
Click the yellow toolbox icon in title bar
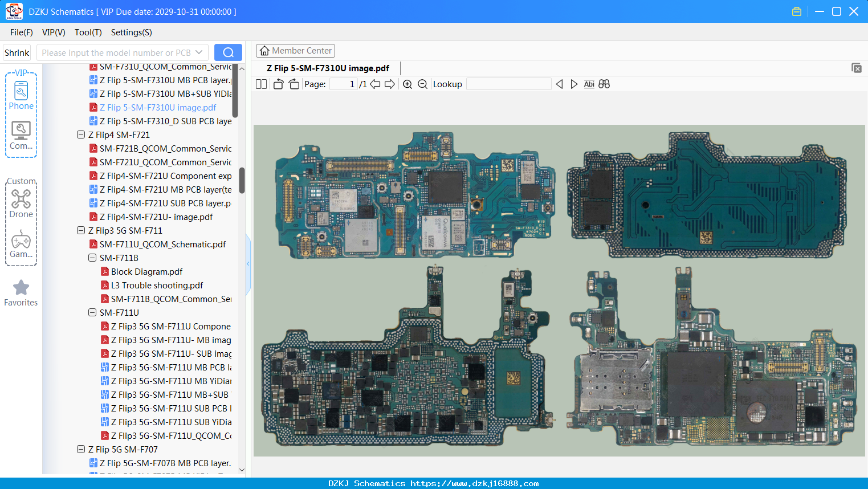(x=797, y=11)
